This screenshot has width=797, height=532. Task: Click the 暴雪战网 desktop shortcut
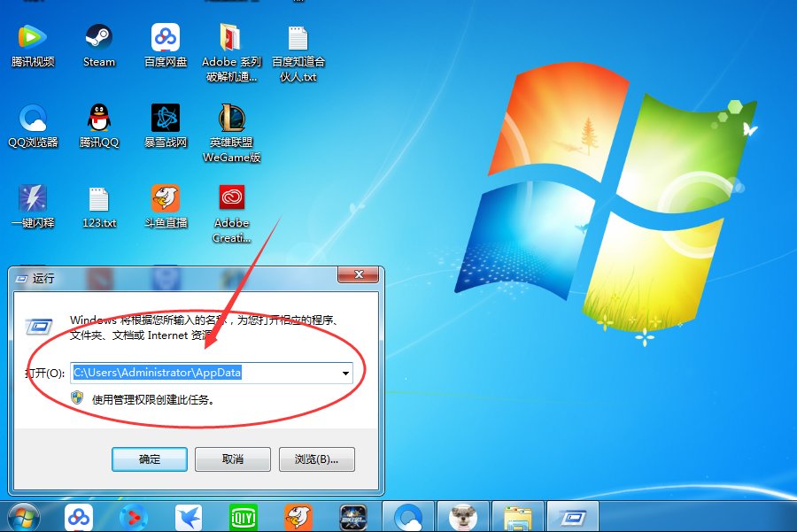tap(166, 118)
